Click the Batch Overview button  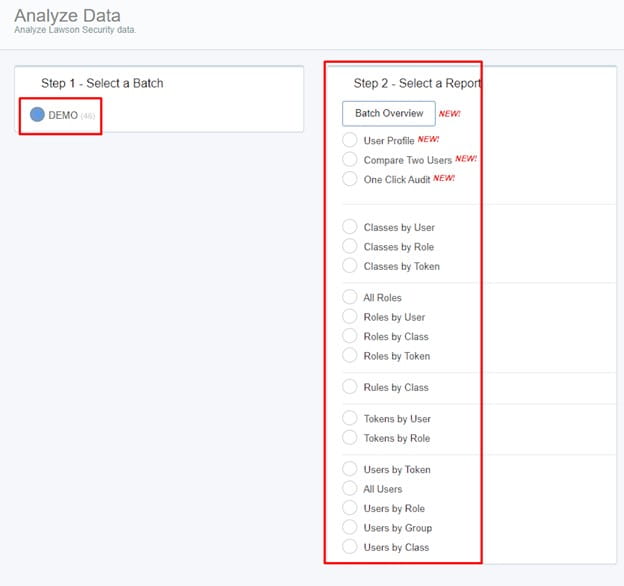coord(389,113)
